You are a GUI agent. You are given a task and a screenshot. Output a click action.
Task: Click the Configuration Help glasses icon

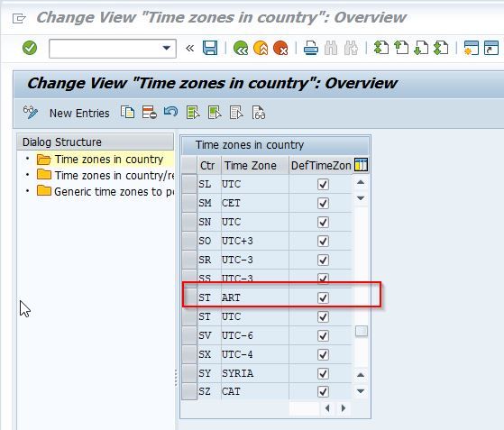coord(259,113)
